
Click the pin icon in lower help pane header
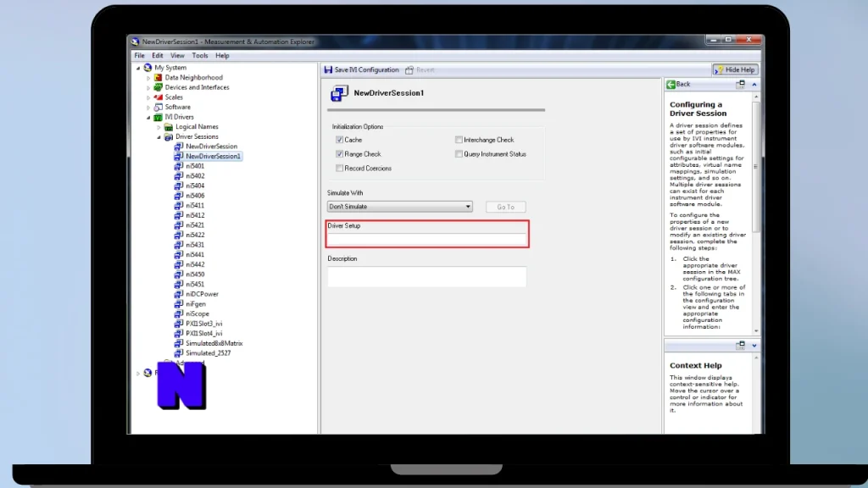(x=740, y=346)
